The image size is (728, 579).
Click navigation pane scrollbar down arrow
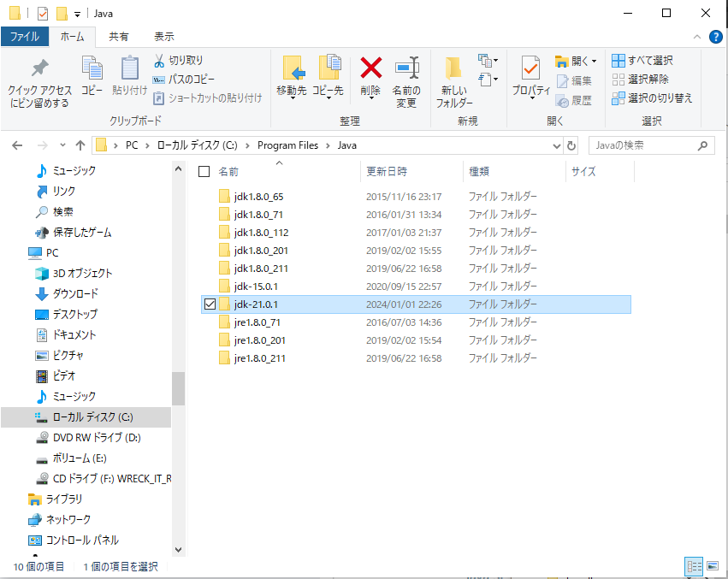(178, 550)
